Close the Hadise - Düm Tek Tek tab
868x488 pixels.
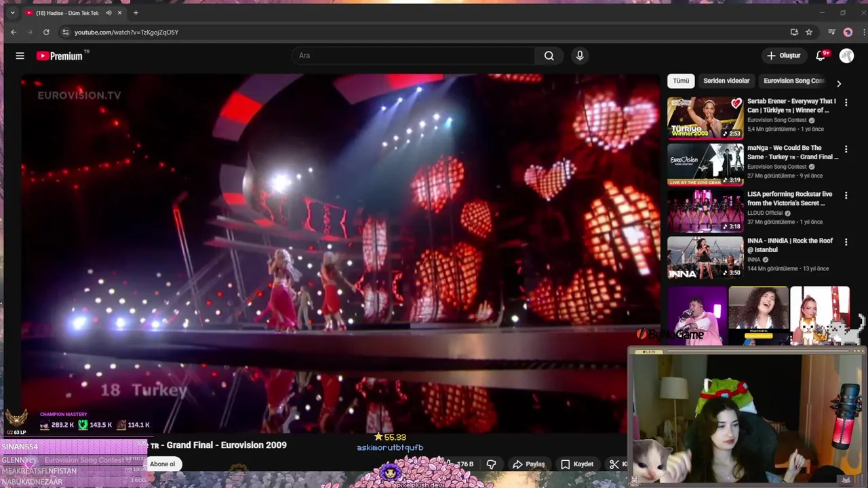[x=120, y=13]
